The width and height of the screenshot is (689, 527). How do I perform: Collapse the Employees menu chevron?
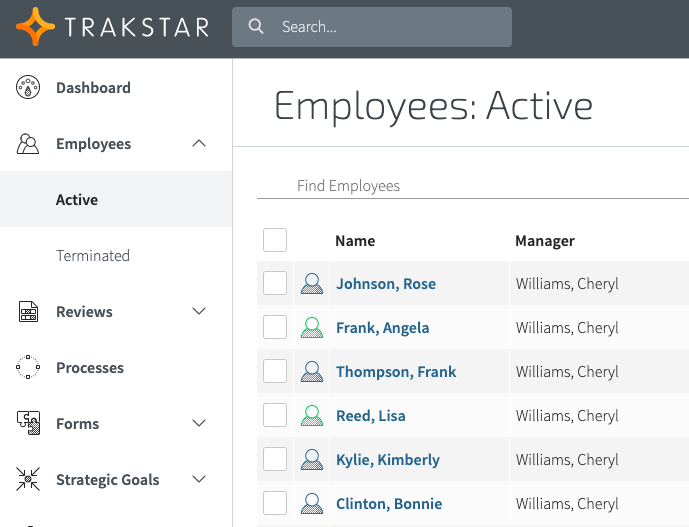pyautogui.click(x=199, y=143)
